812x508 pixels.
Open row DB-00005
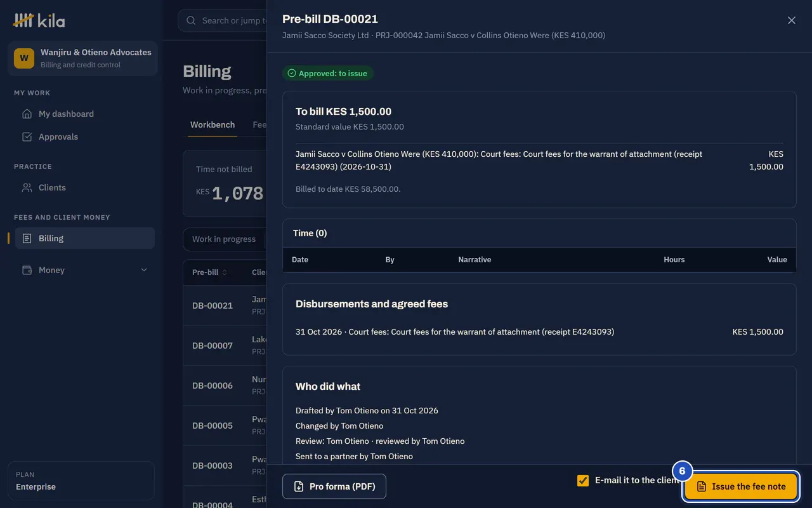tap(225, 425)
